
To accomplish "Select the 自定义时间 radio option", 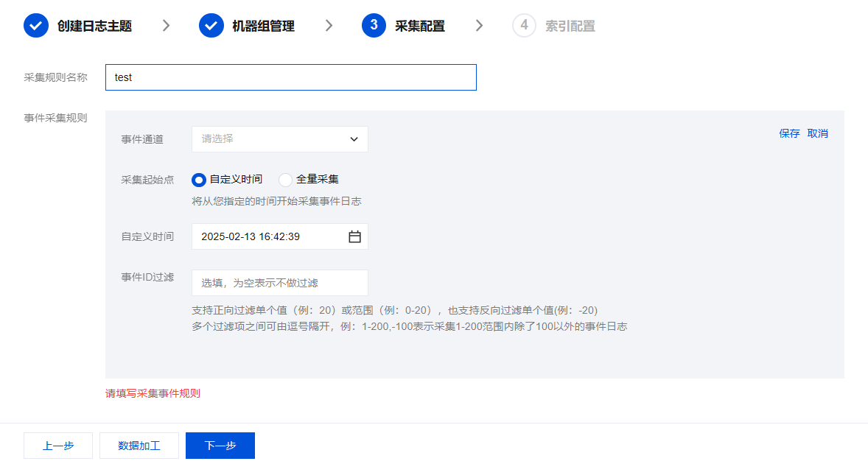I will [x=199, y=180].
